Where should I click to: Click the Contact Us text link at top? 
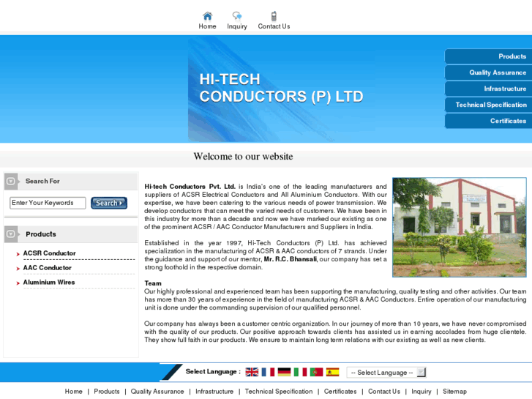click(x=274, y=26)
